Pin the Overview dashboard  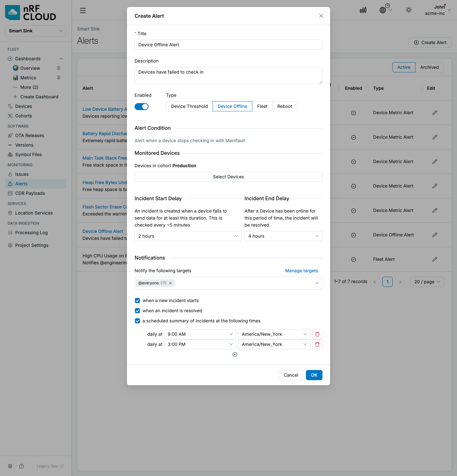tap(59, 68)
